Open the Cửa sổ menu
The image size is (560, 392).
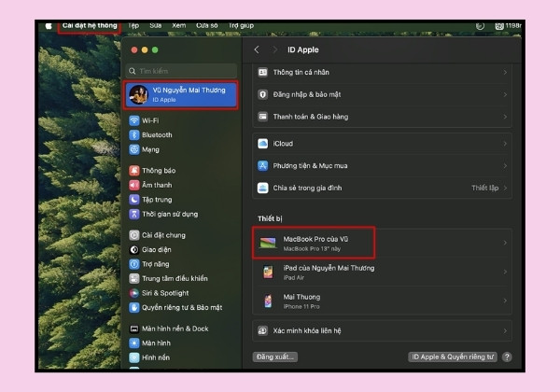coord(207,26)
